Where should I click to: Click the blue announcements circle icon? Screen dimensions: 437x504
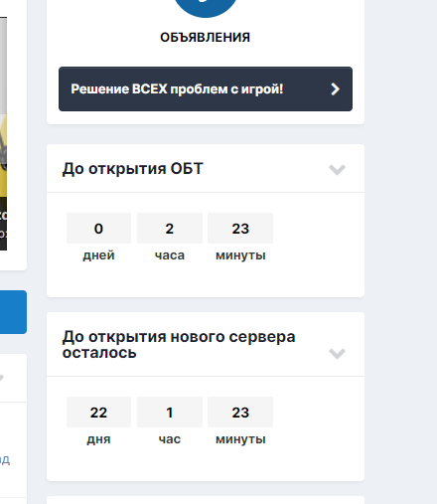pyautogui.click(x=206, y=7)
